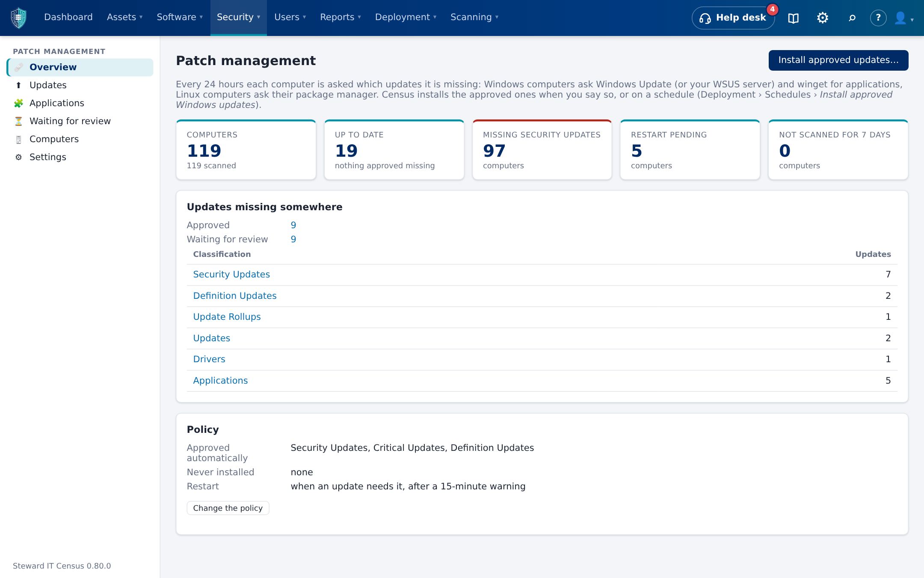The image size is (924, 578).
Task: Open the Computers sidebar page
Action: (80, 139)
